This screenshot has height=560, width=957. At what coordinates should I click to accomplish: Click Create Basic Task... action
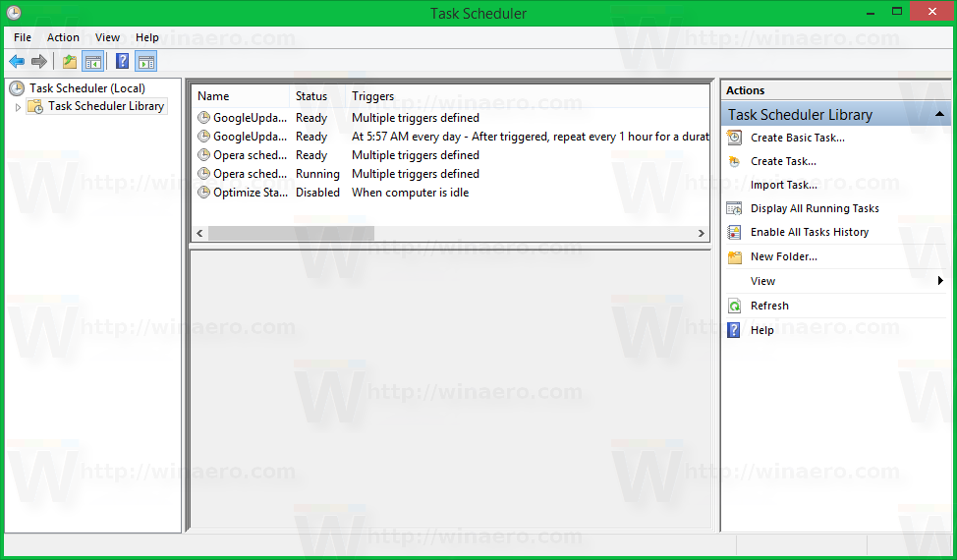798,138
